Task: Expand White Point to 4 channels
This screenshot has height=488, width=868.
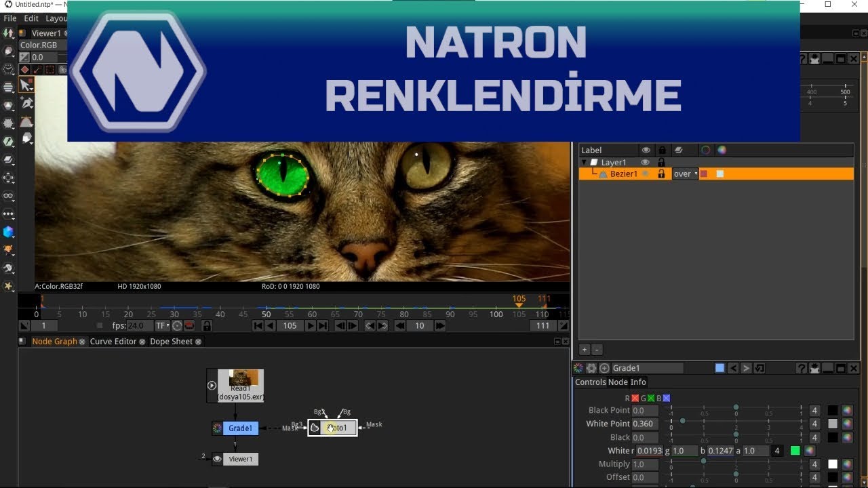Action: (x=815, y=424)
